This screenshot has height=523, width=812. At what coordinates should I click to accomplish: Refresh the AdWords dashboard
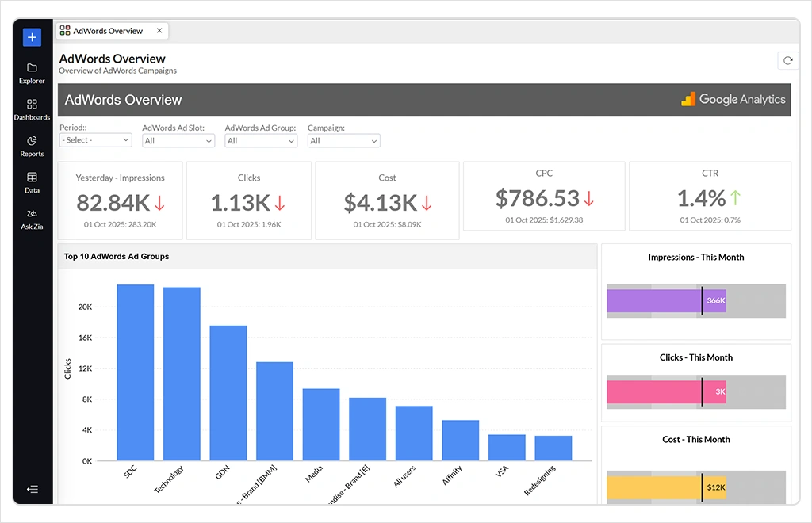tap(787, 60)
